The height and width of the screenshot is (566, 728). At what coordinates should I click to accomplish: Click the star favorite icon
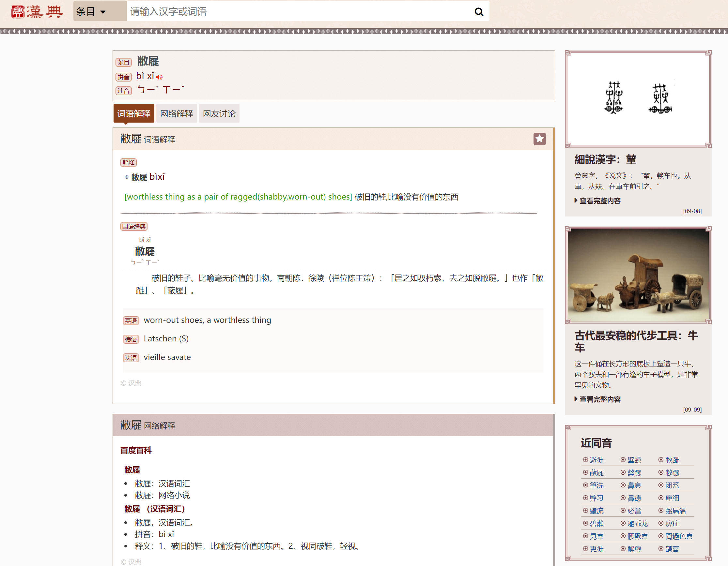(539, 139)
